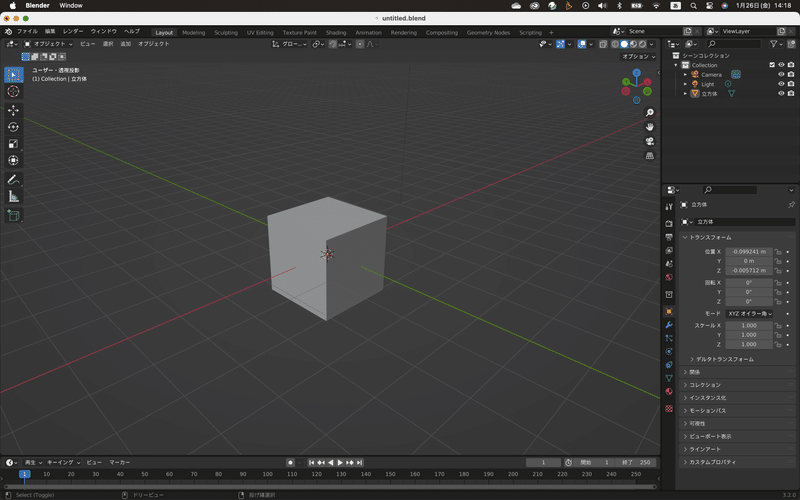
Task: Collapse the Collection tree item
Action: coord(676,65)
